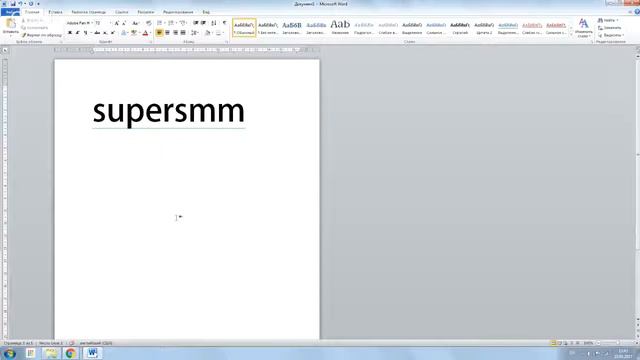Image resolution: width=640 pixels, height=360 pixels.
Task: Open text effects button
Action: point(124,33)
